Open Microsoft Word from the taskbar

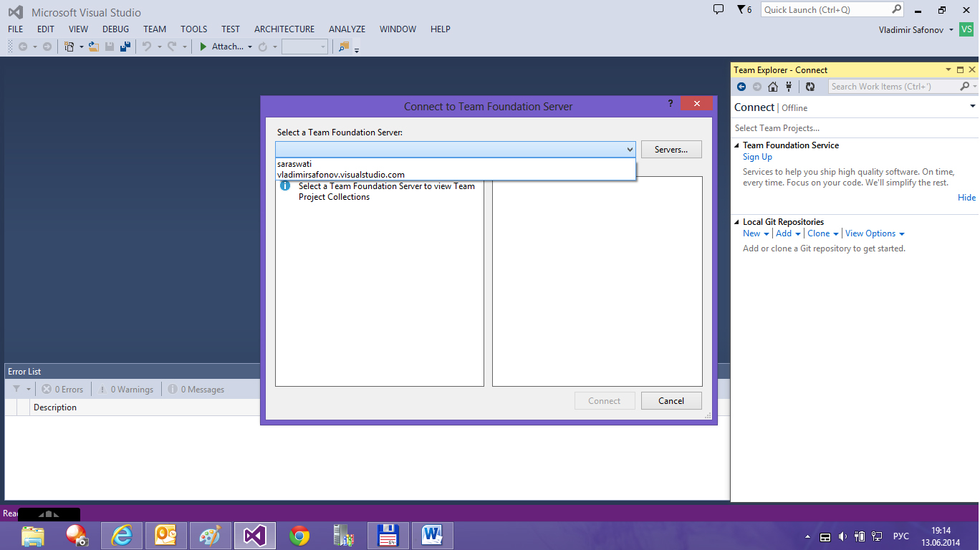pos(433,536)
